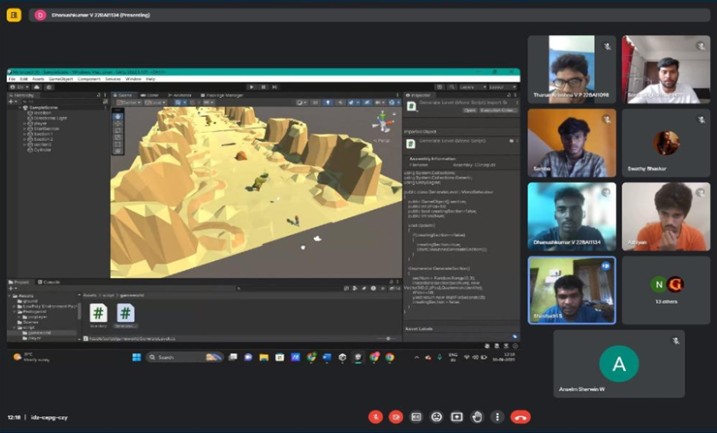Select the View hand tool in Scene

pos(118,117)
